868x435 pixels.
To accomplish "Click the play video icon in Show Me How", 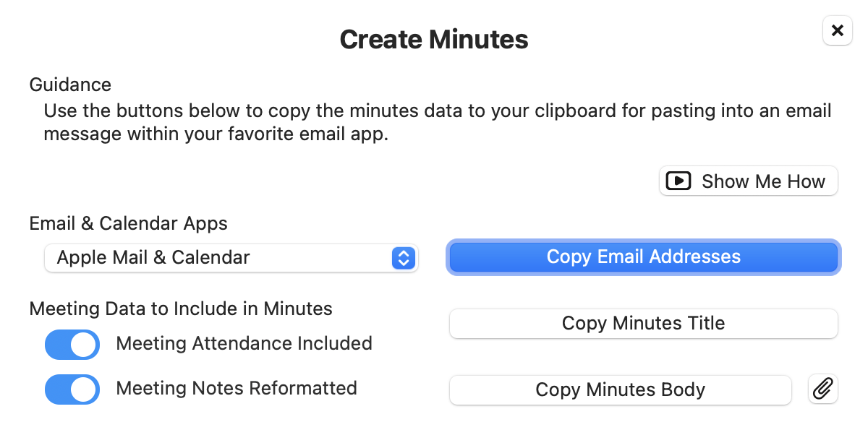I will [678, 181].
